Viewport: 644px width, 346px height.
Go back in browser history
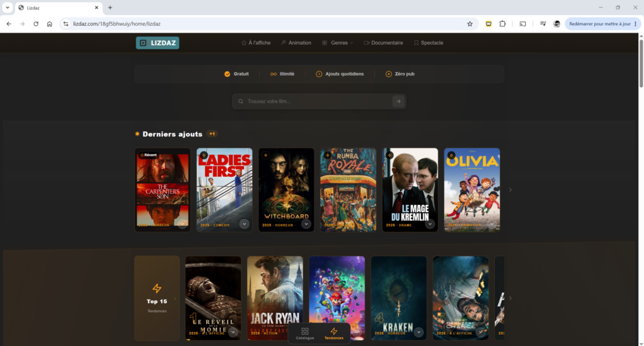pyautogui.click(x=9, y=24)
